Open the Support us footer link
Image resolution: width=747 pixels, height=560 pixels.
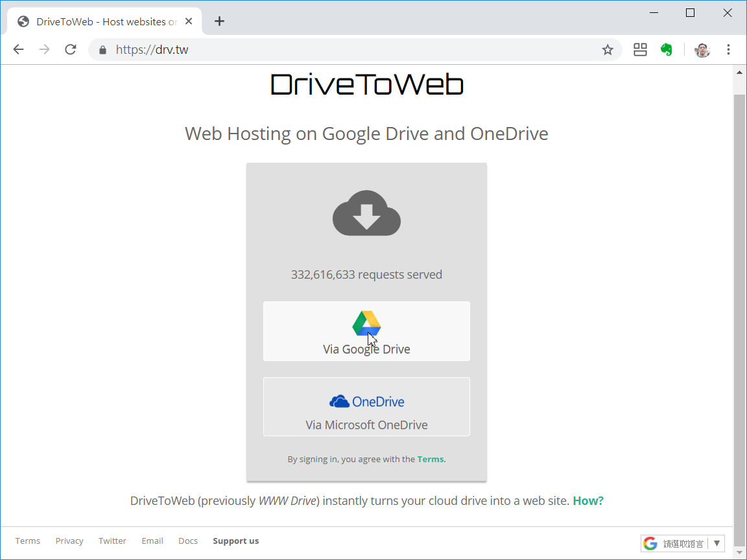pos(235,541)
